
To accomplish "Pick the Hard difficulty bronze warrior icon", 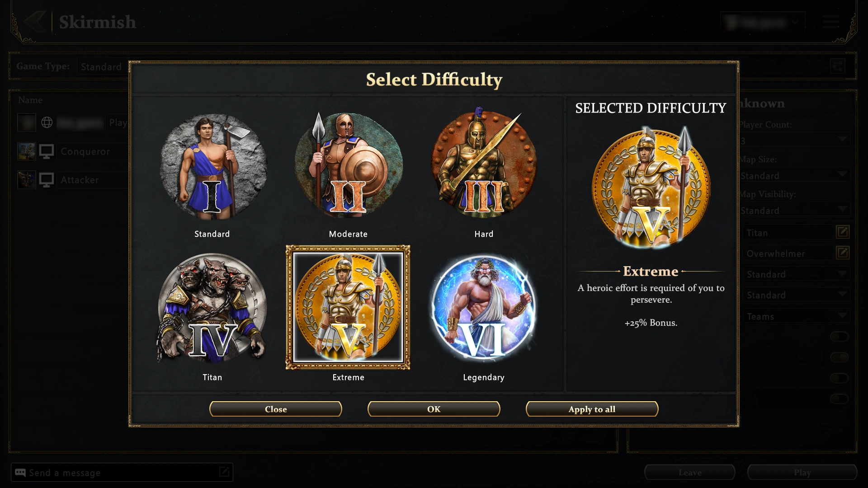I will coord(484,163).
